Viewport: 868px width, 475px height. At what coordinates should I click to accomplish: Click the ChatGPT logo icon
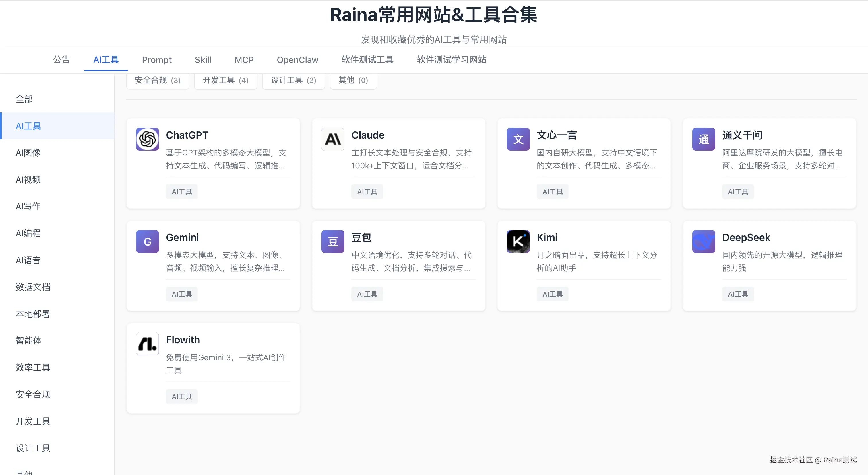click(x=147, y=139)
